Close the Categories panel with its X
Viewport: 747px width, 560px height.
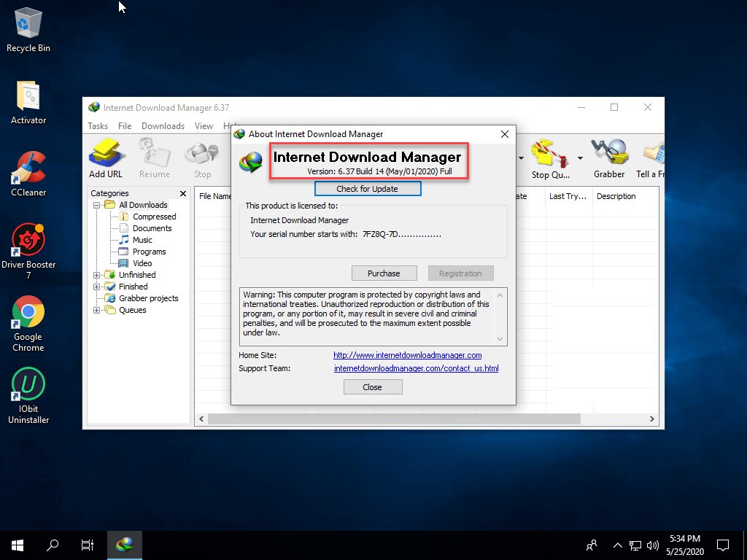coord(183,193)
